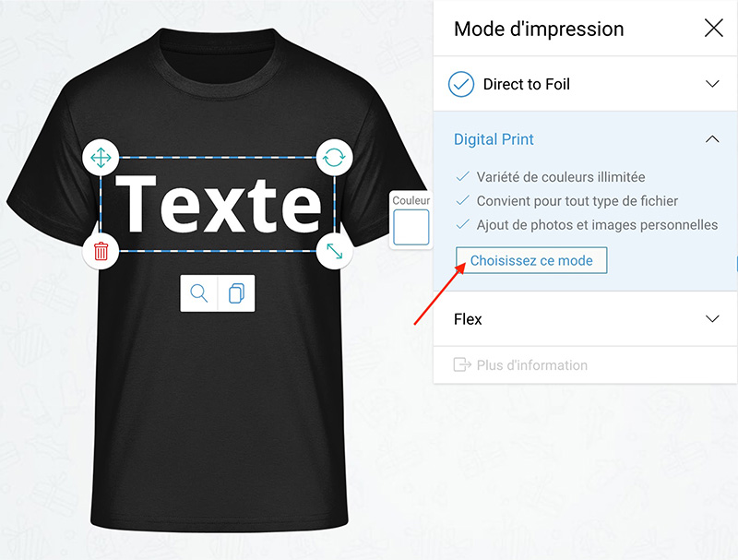
Task: Duplicate the text with the copy icon
Action: pos(236,293)
